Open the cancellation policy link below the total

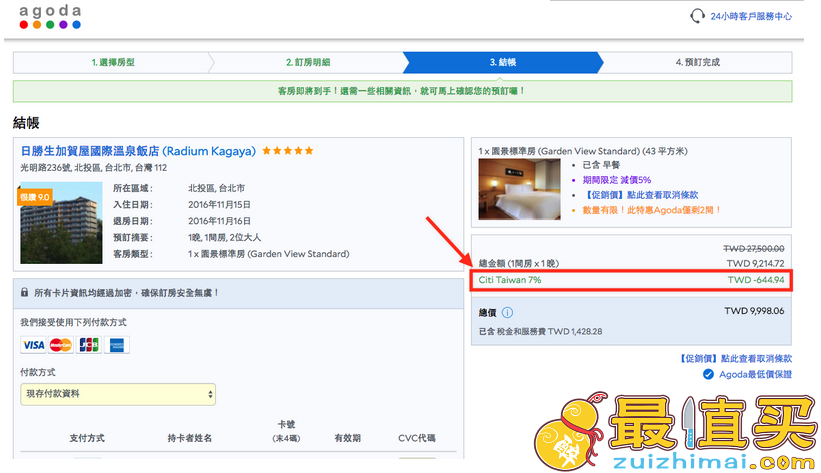(735, 358)
